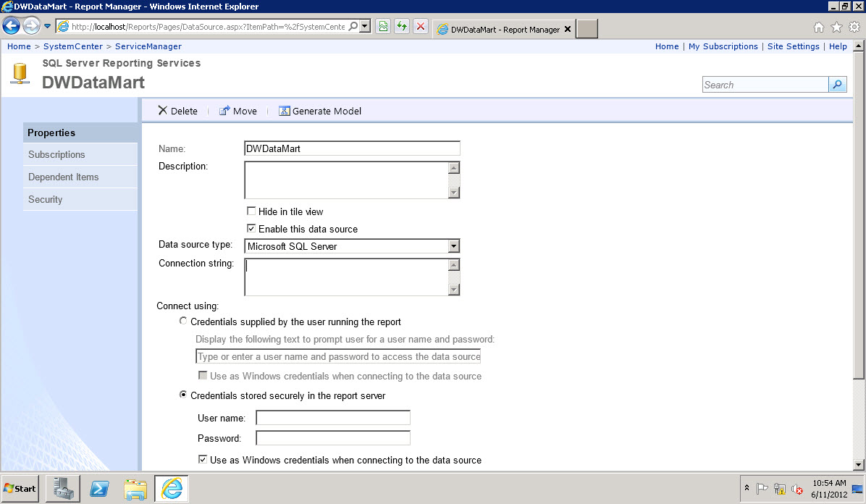Open My Subscriptions link

click(723, 46)
